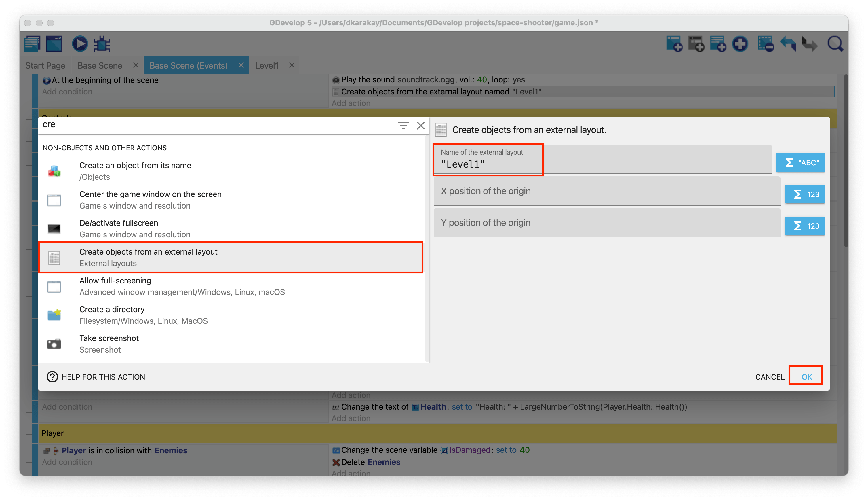Click the Cancel button
The height and width of the screenshot is (500, 868).
coord(770,377)
